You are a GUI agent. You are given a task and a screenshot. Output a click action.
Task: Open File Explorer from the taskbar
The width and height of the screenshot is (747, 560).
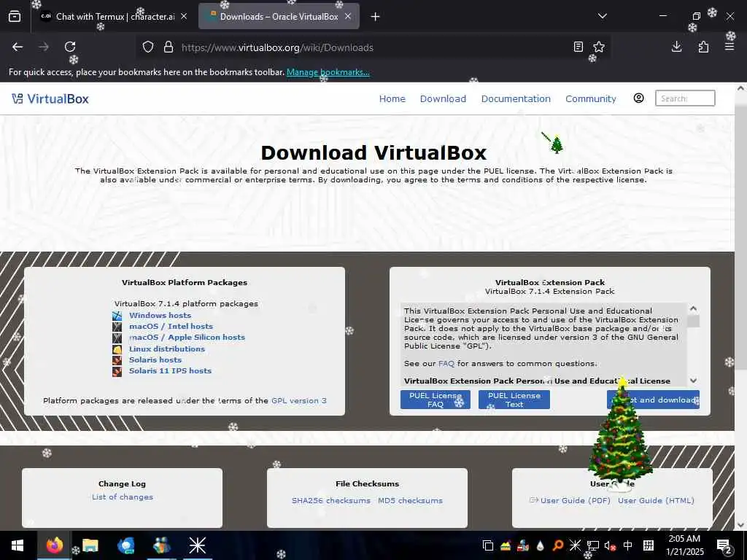90,545
